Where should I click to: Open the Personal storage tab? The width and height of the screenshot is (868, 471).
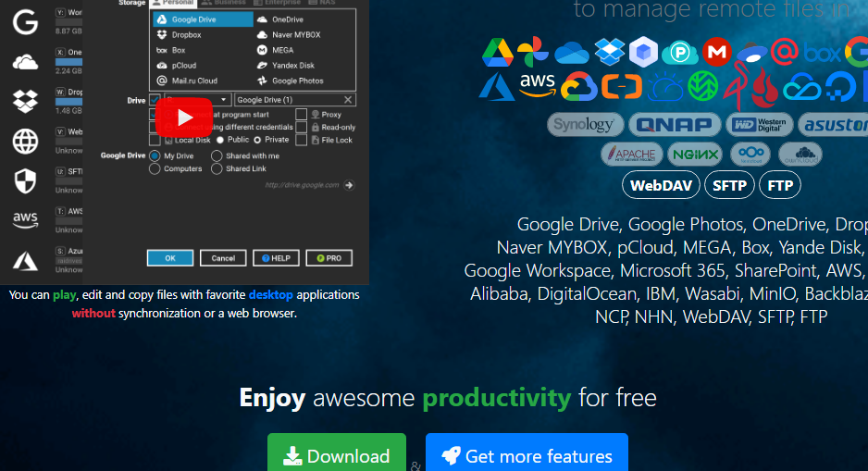[173, 3]
